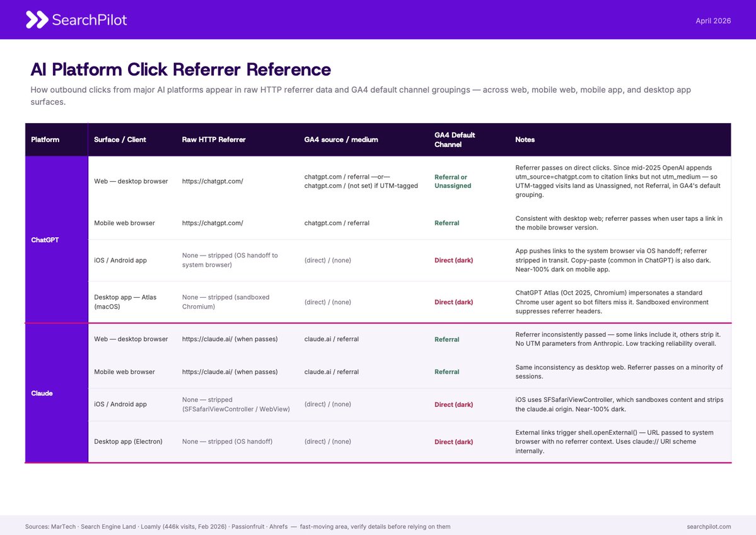Click 'Referral' in the ChatGPT mobile web row
This screenshot has height=535, width=756.
coord(447,223)
